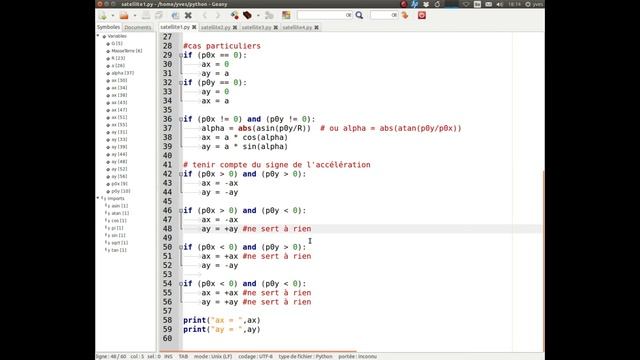Select p0x [9] in symbol tree

tap(119, 184)
